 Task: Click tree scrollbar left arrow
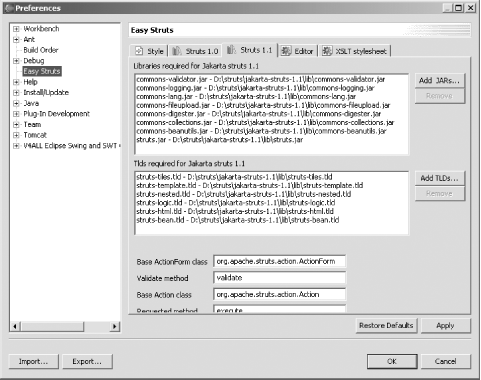pos(15,326)
